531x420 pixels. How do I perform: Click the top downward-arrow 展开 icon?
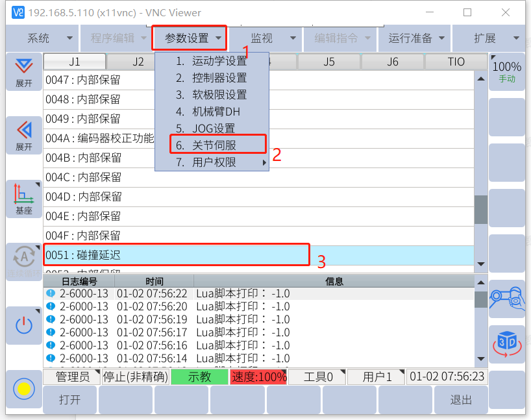point(24,71)
